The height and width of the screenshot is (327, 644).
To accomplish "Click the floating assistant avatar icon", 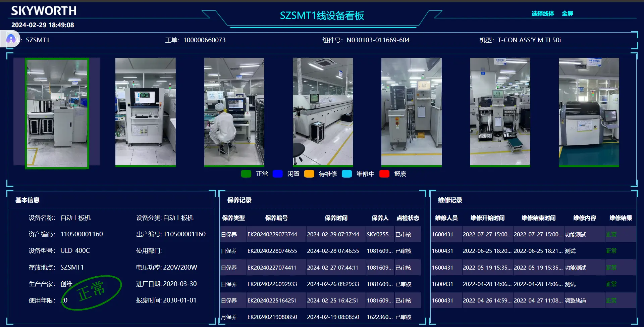I will coord(11,39).
